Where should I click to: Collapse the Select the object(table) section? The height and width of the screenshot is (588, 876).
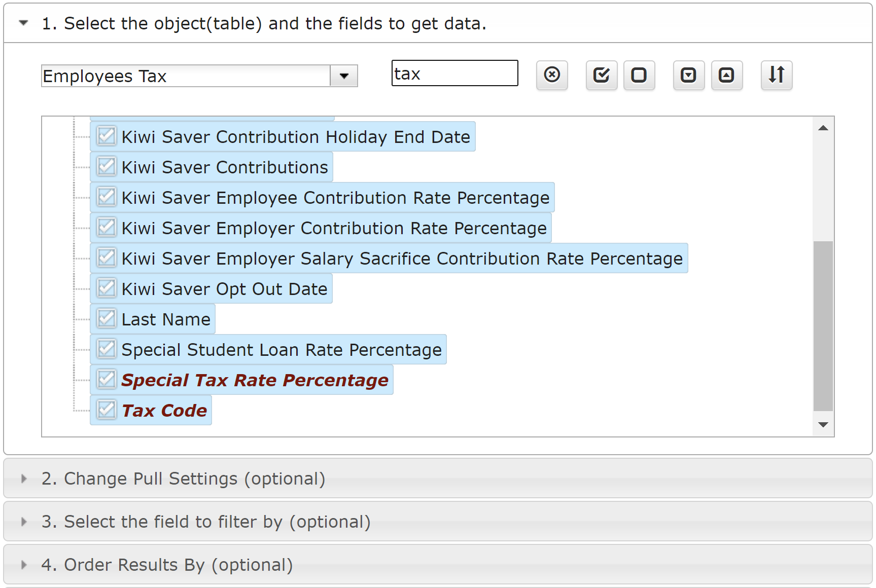23,23
